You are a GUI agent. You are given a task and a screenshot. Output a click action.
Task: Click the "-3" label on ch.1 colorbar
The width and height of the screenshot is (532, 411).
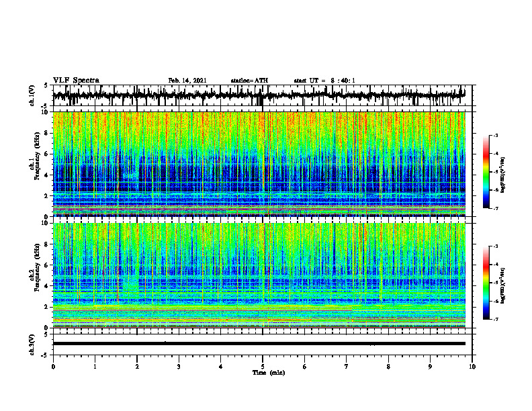click(496, 135)
